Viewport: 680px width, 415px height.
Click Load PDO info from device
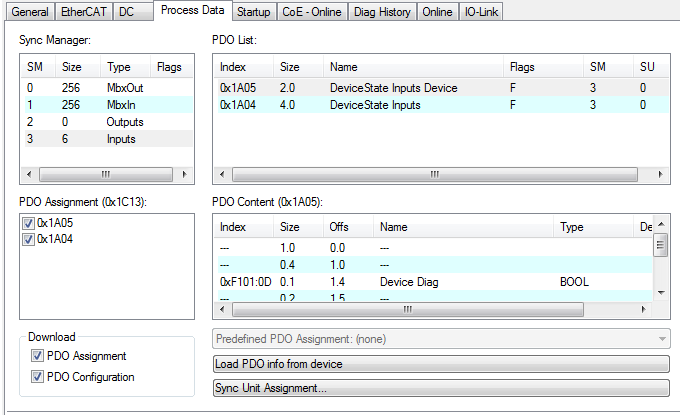click(441, 363)
